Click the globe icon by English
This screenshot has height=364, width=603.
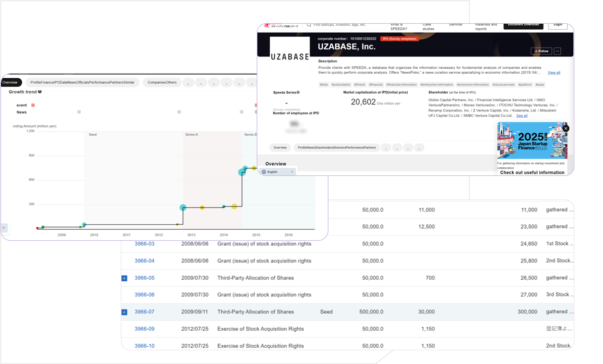pos(264,172)
